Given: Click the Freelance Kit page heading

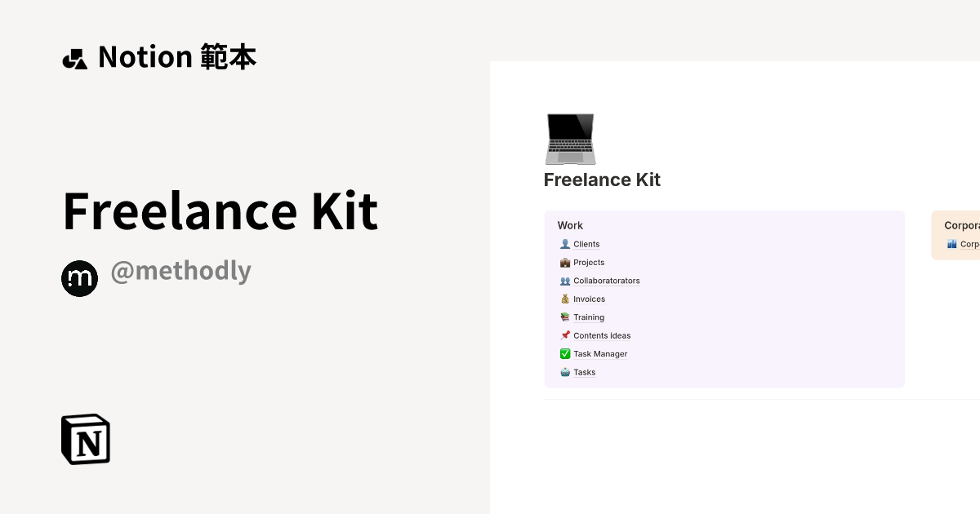Looking at the screenshot, I should coord(602,179).
